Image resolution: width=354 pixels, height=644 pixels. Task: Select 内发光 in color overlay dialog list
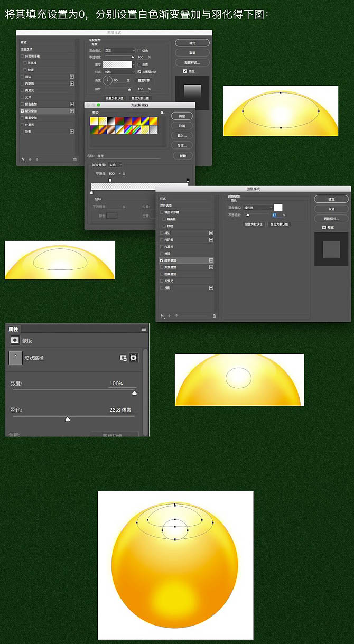169,247
